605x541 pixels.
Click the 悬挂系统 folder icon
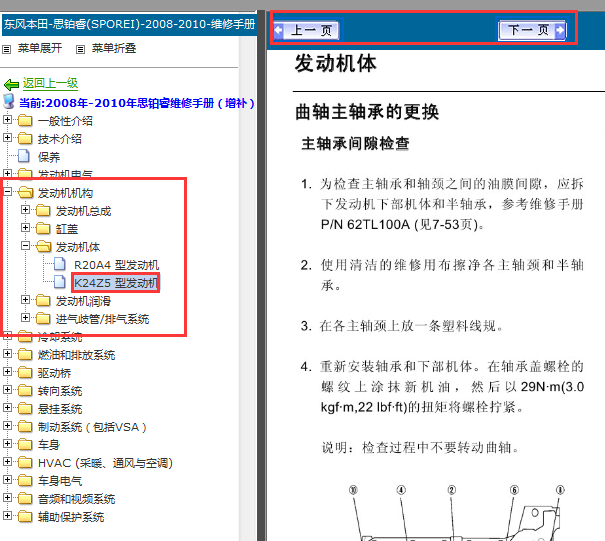click(25, 408)
